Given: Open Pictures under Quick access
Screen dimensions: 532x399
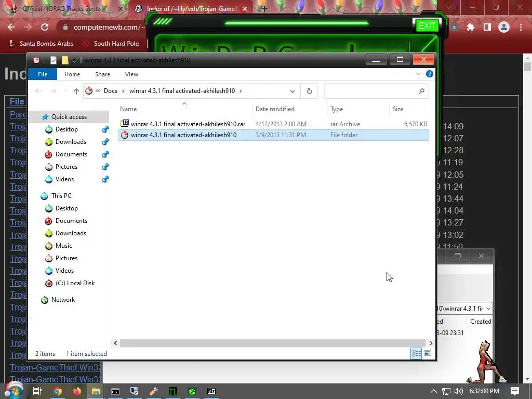Looking at the screenshot, I should point(66,167).
